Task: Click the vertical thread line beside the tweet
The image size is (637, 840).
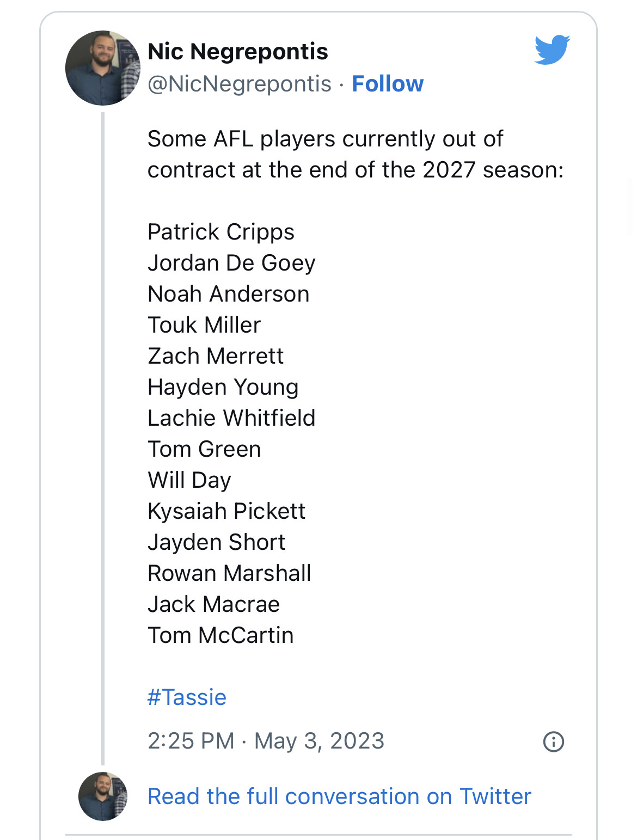Action: coord(103,439)
